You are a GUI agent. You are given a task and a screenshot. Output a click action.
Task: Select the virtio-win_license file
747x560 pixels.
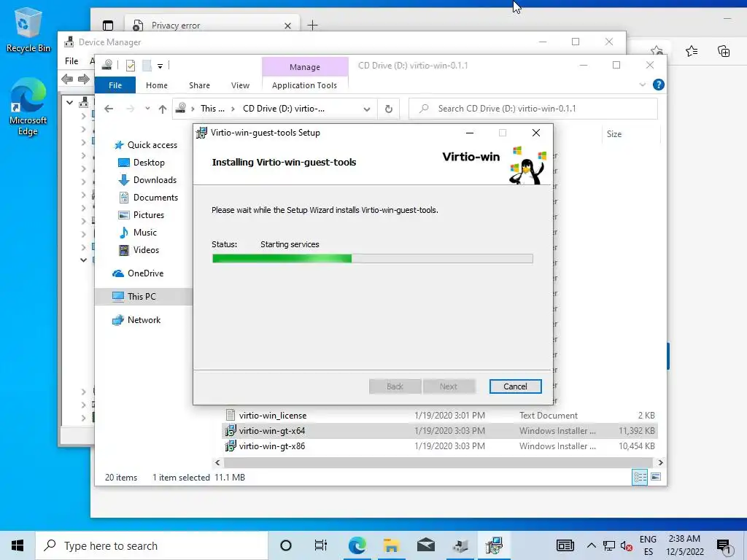[273, 415]
